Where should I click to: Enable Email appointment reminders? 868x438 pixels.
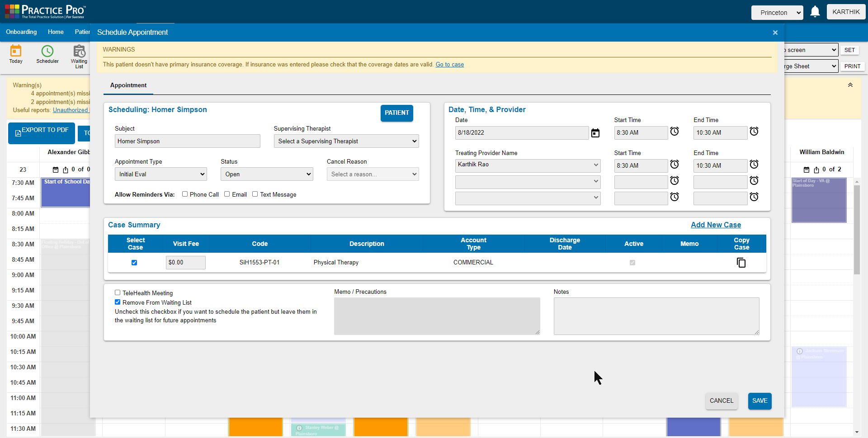[227, 194]
